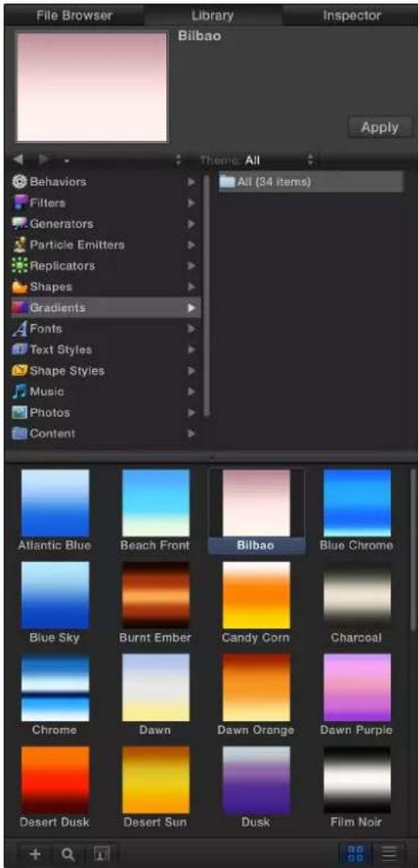The image size is (418, 868).
Task: Switch to list view
Action: point(389,855)
